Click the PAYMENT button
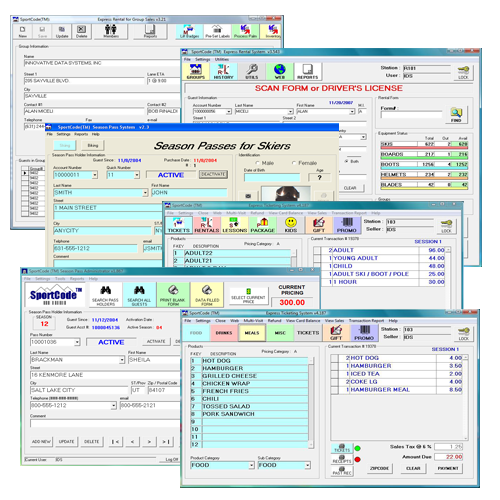Screen dimensions: 500x500 click(448, 468)
